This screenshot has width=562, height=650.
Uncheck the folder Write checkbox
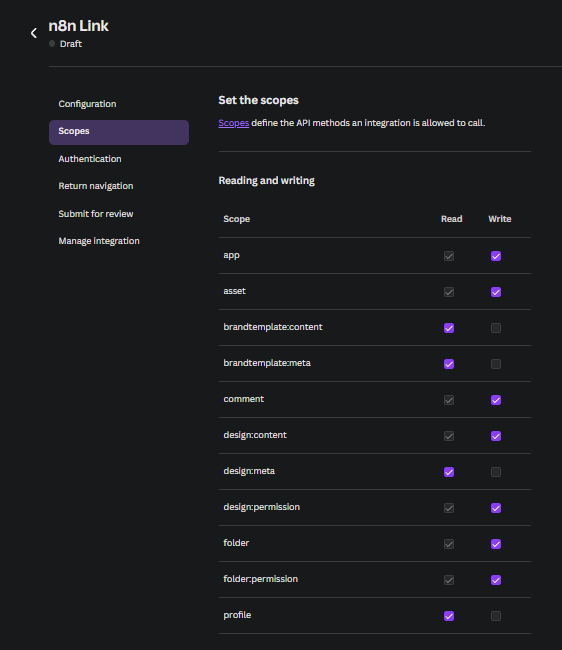click(496, 544)
